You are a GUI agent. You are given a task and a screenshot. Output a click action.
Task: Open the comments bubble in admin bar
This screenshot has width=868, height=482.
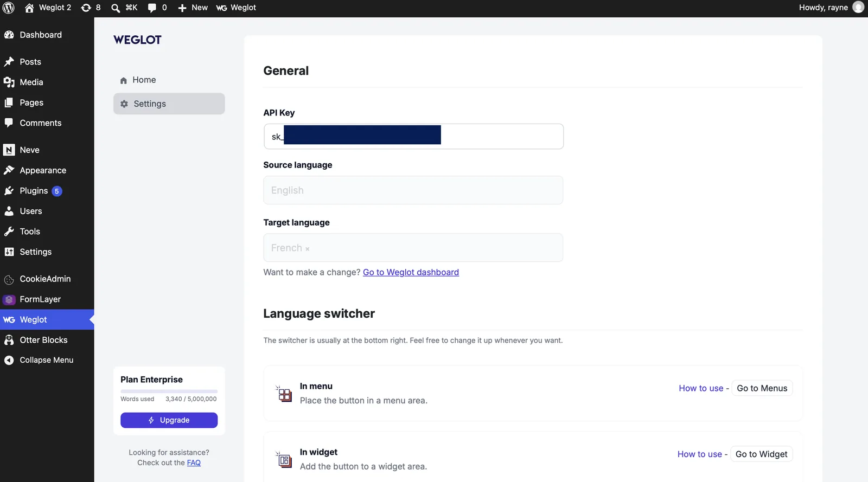(157, 8)
